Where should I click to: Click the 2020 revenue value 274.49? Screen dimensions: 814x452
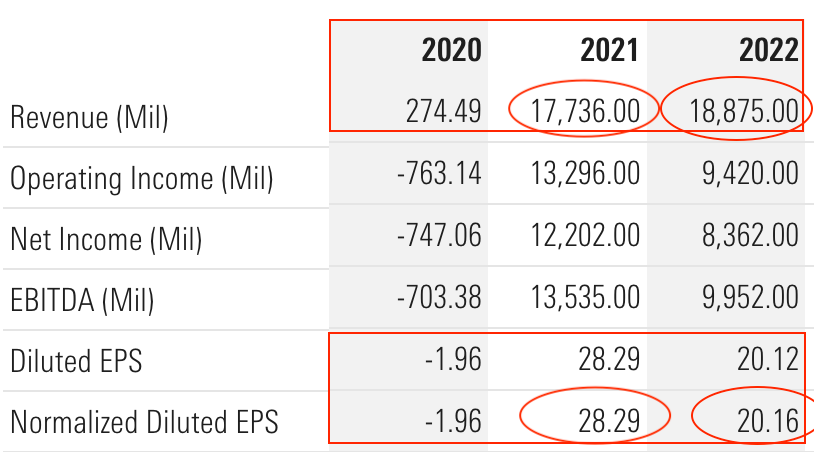[x=443, y=111]
